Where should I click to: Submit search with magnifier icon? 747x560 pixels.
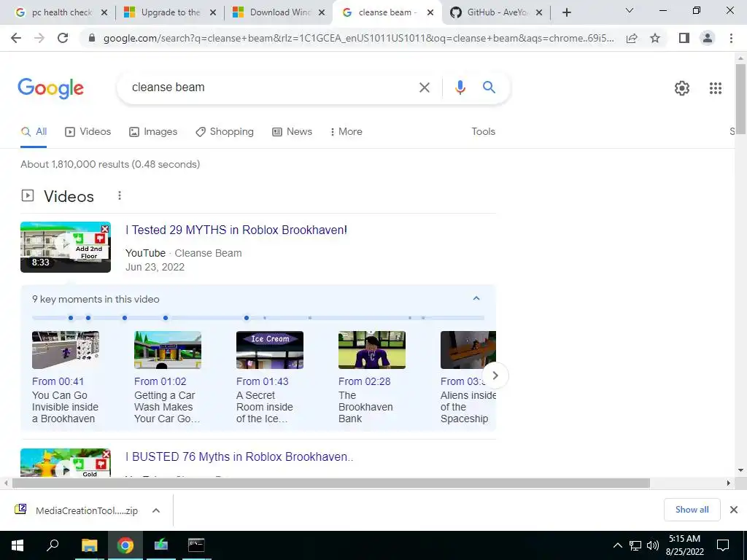click(x=489, y=87)
